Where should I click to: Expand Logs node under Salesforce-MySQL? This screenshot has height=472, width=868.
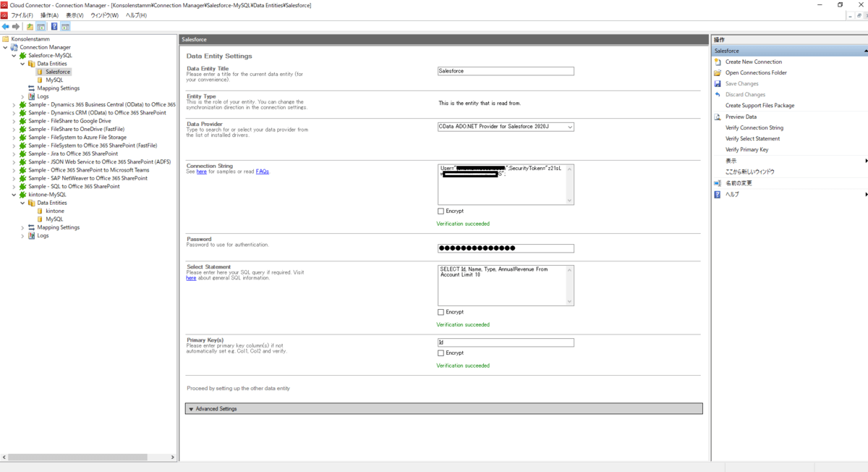22,96
